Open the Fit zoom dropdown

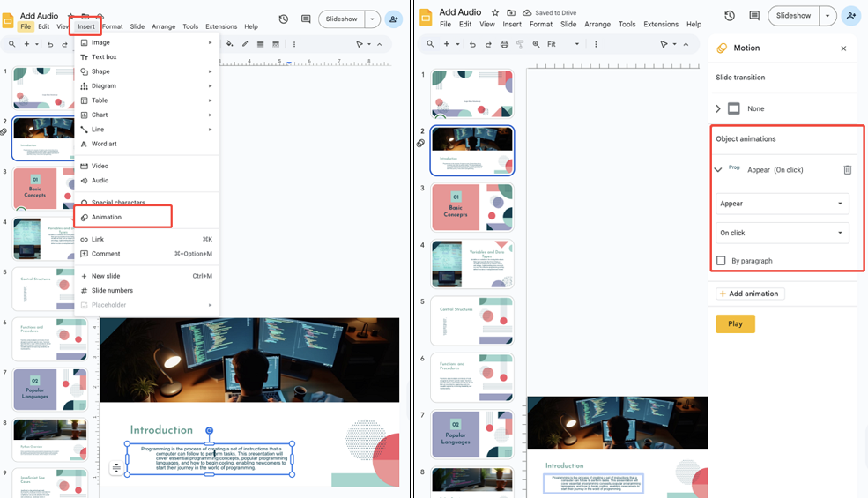tap(563, 44)
